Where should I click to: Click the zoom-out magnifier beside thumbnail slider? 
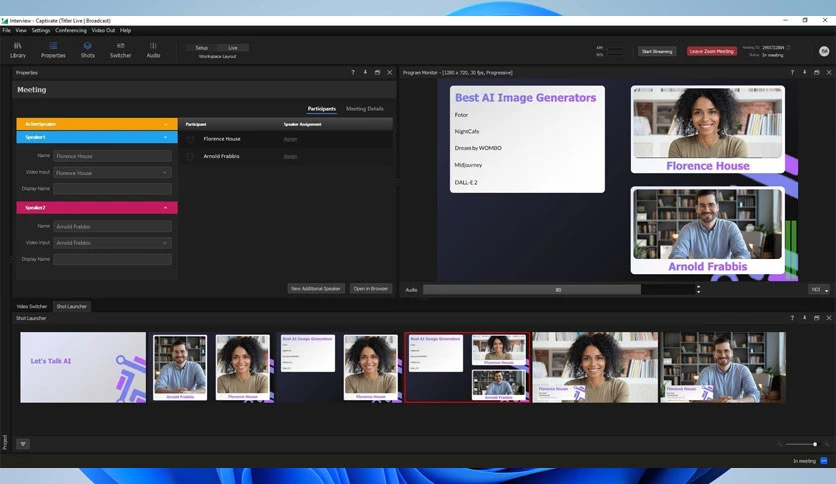coord(780,444)
